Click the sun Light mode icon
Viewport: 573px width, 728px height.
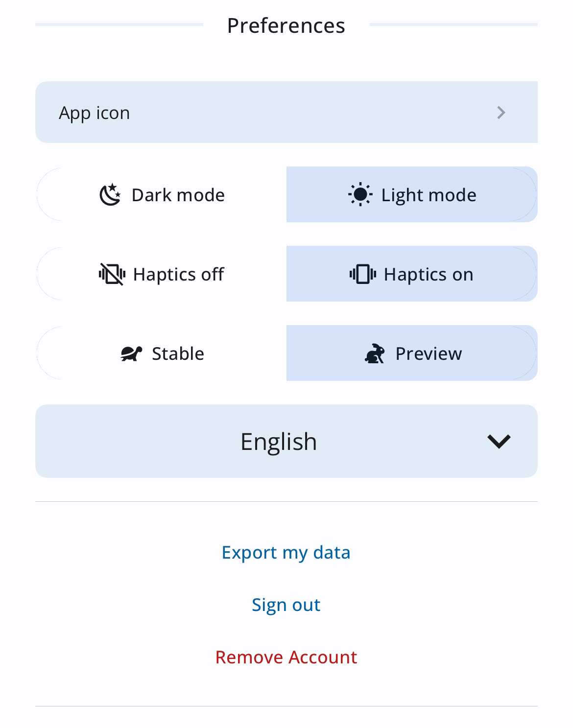[360, 195]
